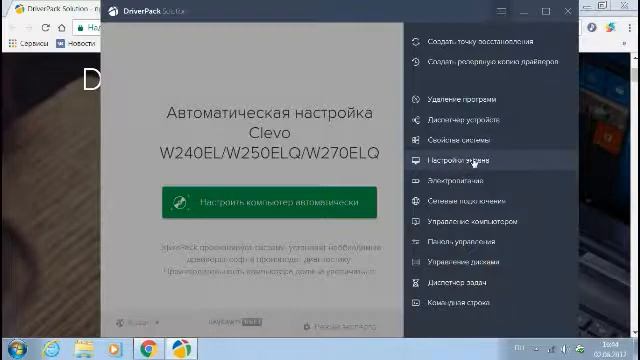Click the "Режим эксперта" link
640x360 pixels.
coord(340,327)
